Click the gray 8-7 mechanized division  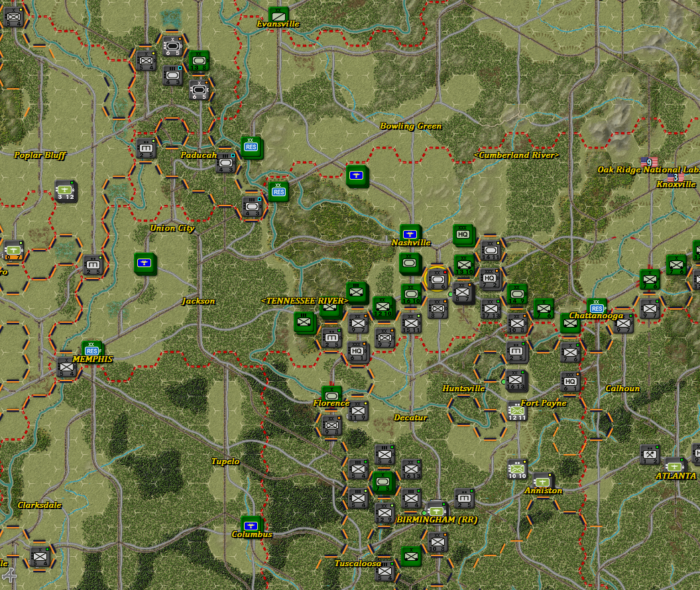point(437,309)
